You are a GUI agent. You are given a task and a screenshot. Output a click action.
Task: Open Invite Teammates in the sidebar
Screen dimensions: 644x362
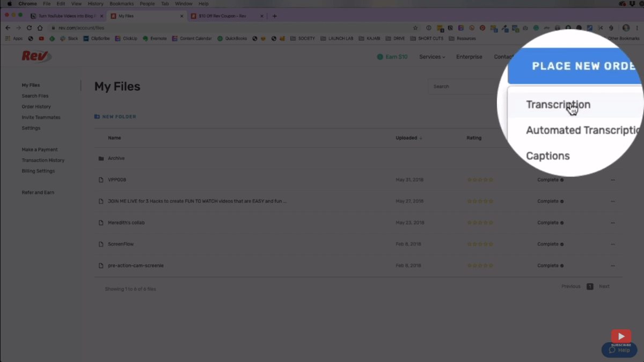[x=41, y=117]
